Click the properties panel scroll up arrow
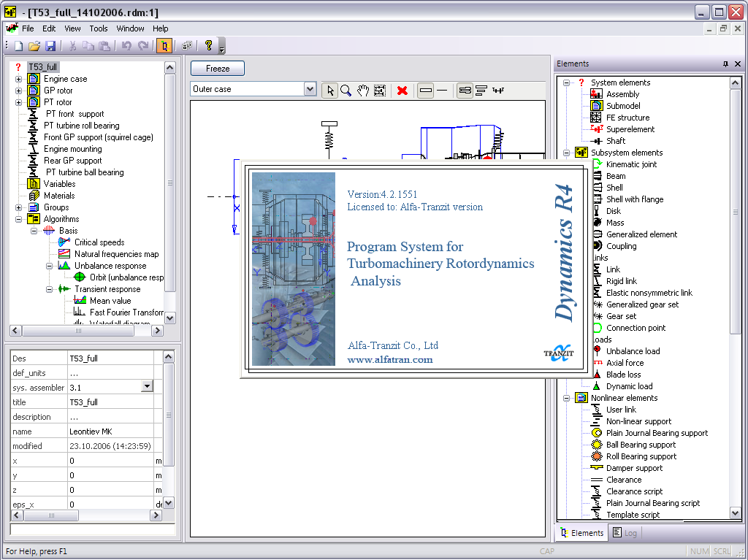The width and height of the screenshot is (748, 560). point(169,357)
